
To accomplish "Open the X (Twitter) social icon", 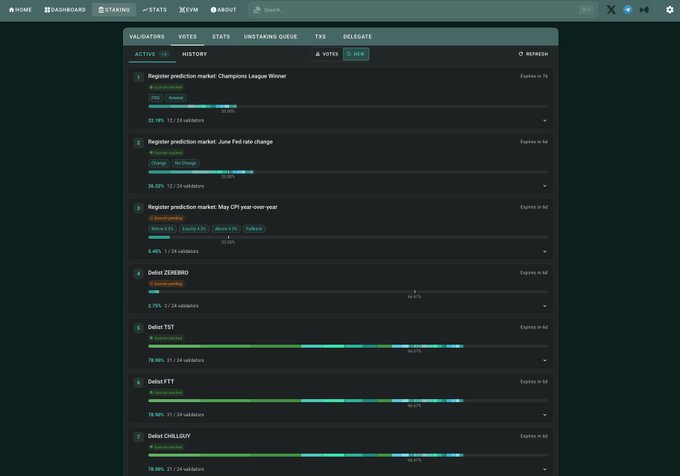I will click(x=611, y=10).
